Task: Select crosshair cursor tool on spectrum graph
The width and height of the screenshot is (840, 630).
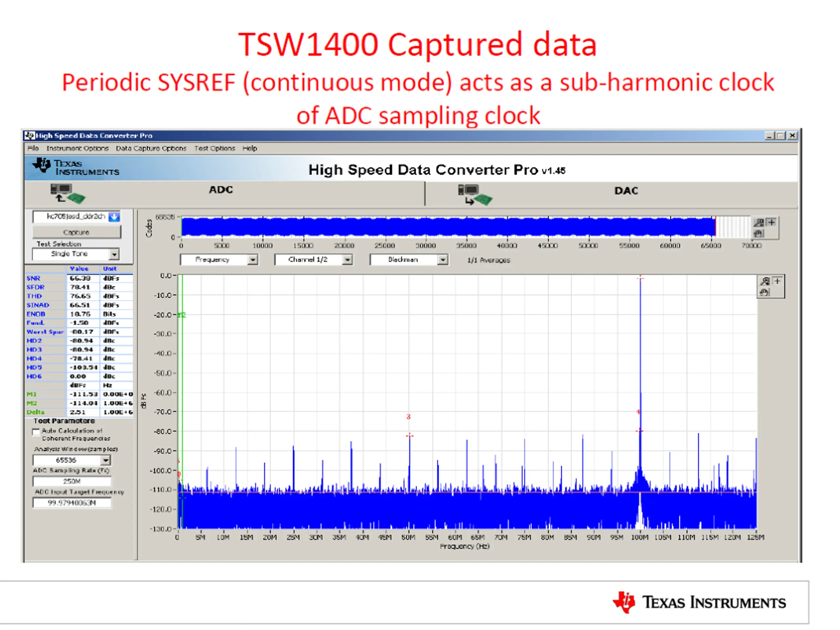Action: point(777,282)
